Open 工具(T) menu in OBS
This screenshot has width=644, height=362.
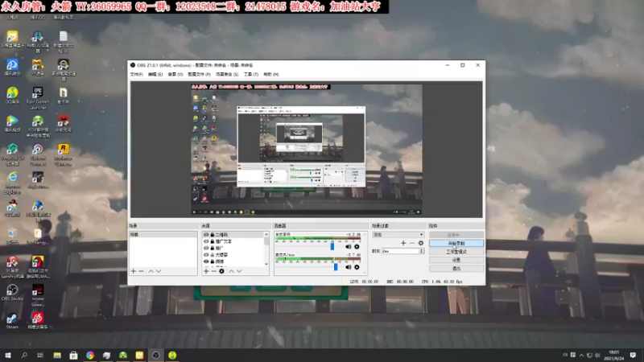[x=251, y=74]
